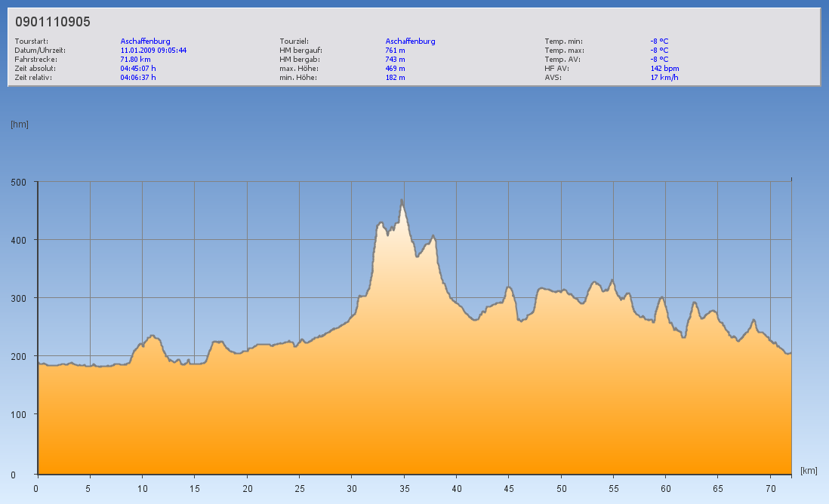Click the 500 tick label on y-axis
The width and height of the screenshot is (829, 504).
pos(18,182)
